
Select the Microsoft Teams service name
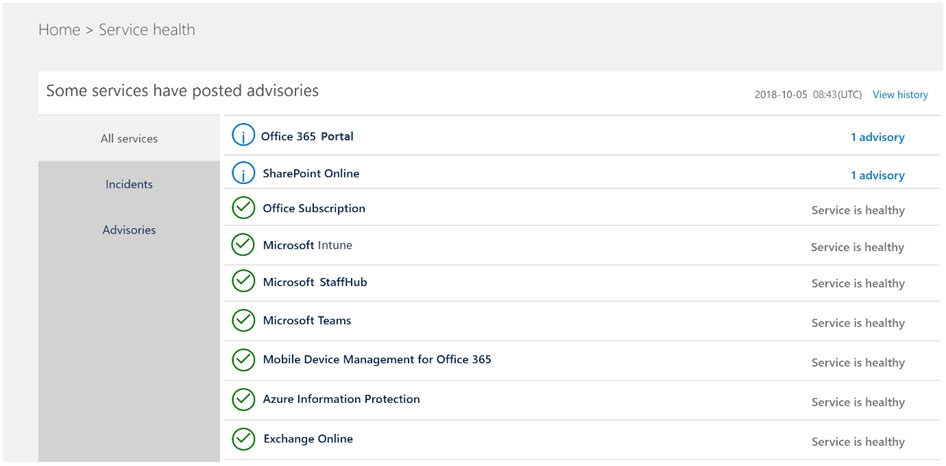tap(306, 321)
